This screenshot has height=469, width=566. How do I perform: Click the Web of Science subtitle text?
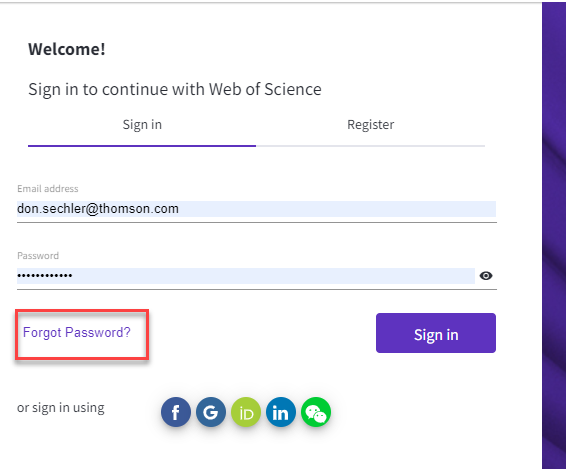point(175,89)
